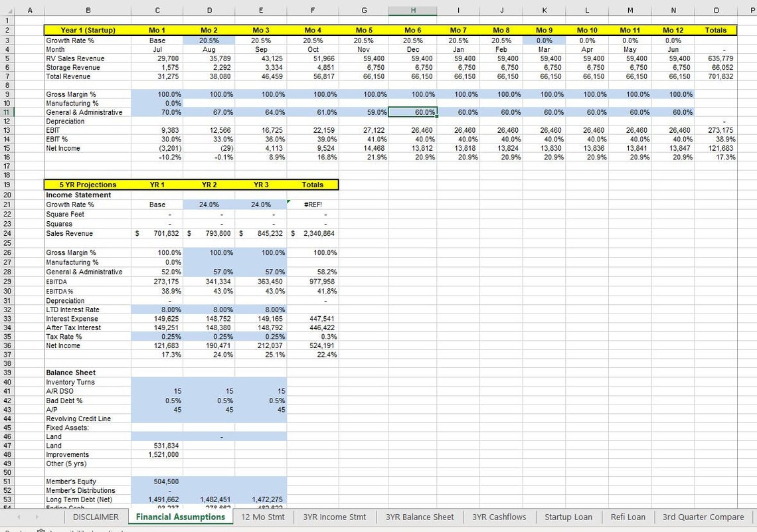Click column header H to select the column
This screenshot has height=532, width=757.
click(412, 11)
